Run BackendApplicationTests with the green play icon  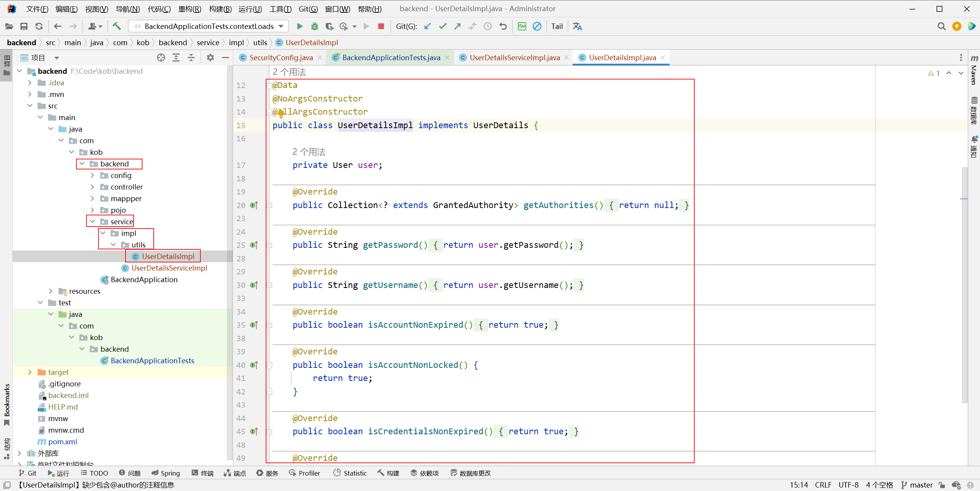[300, 26]
